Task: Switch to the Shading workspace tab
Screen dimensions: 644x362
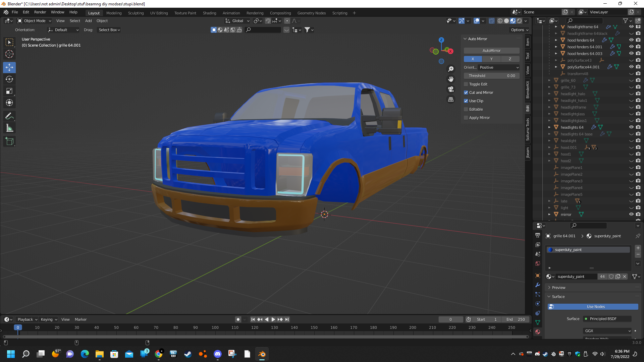Action: 209,13
